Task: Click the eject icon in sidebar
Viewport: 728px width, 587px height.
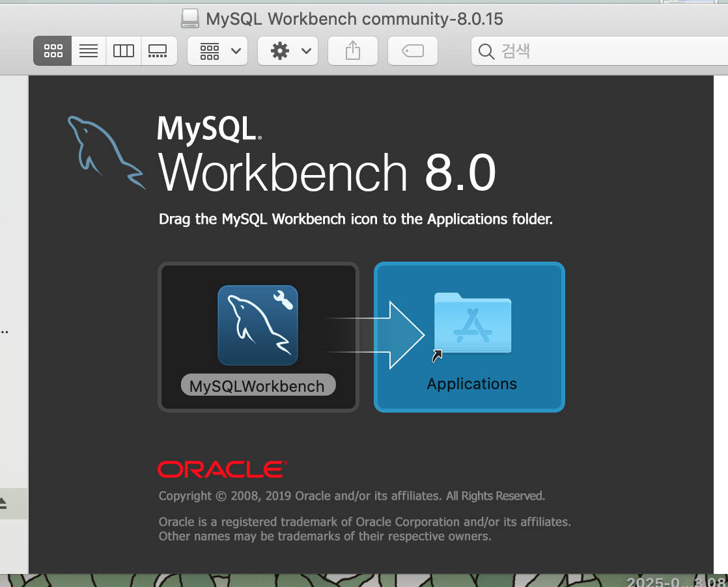Action: click(x=3, y=503)
